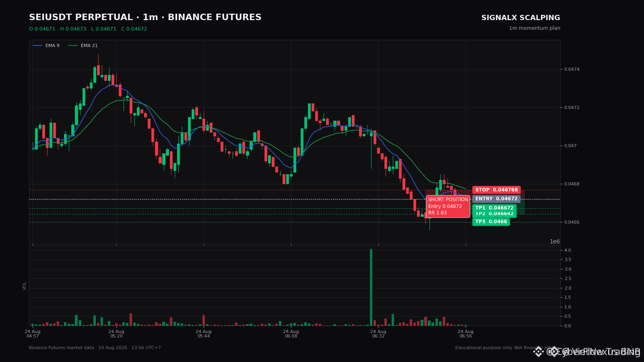Image resolution: width=644 pixels, height=362 pixels.
Task: Click the 24 Aug 06:56 time label
Action: tap(466, 334)
